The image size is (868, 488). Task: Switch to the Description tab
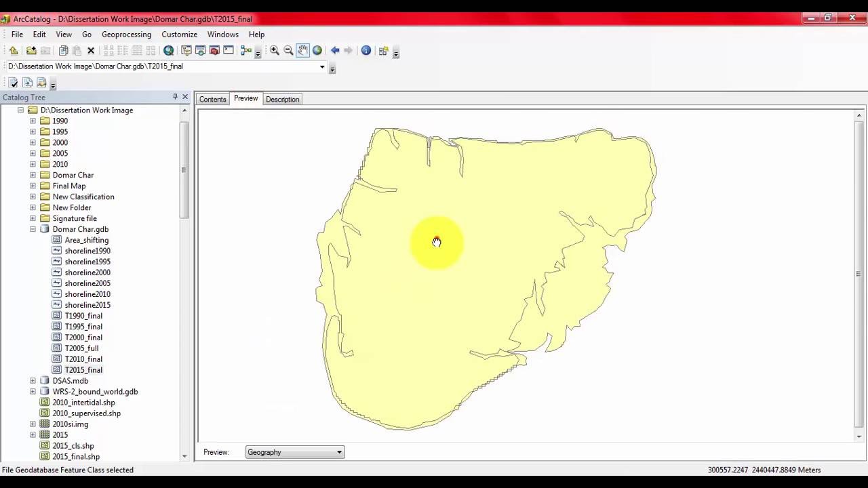pyautogui.click(x=282, y=99)
